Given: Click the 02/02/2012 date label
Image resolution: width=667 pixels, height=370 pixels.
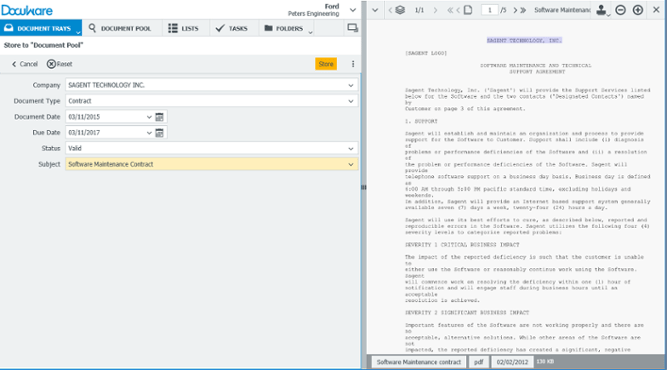Looking at the screenshot, I should (512, 362).
